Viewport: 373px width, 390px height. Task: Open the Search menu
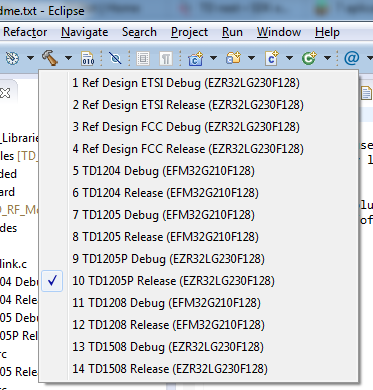(x=139, y=32)
